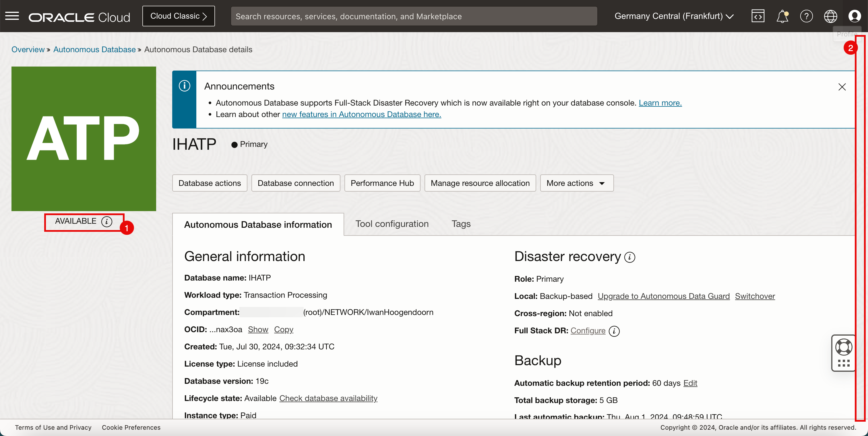Screen dimensions: 868x436
Task: Click the globe language icon
Action: [830, 16]
